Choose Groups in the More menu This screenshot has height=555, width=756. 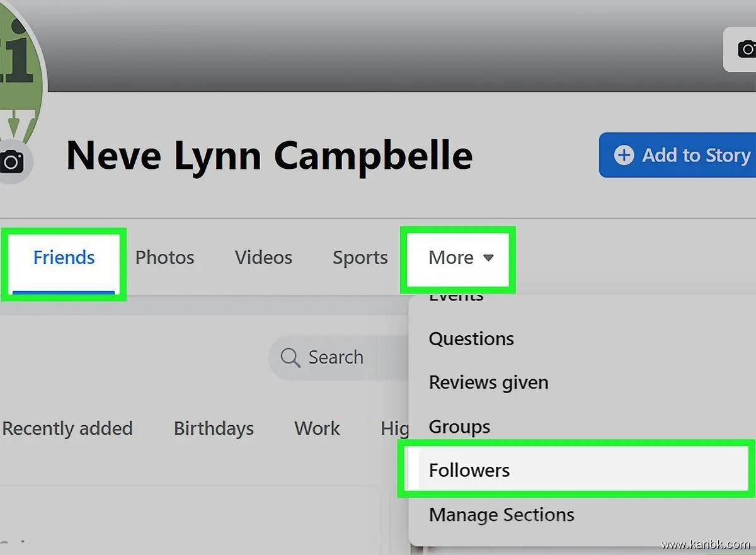coord(459,426)
